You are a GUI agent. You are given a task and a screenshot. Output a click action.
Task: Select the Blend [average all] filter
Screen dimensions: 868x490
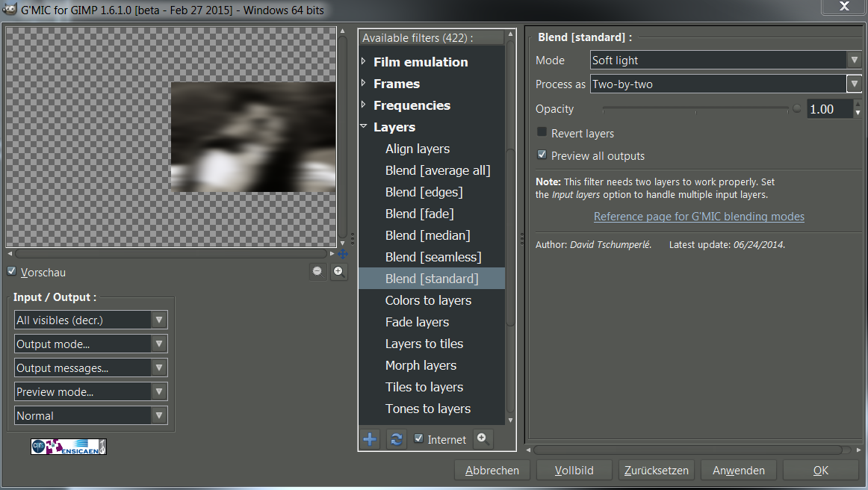[x=437, y=170]
